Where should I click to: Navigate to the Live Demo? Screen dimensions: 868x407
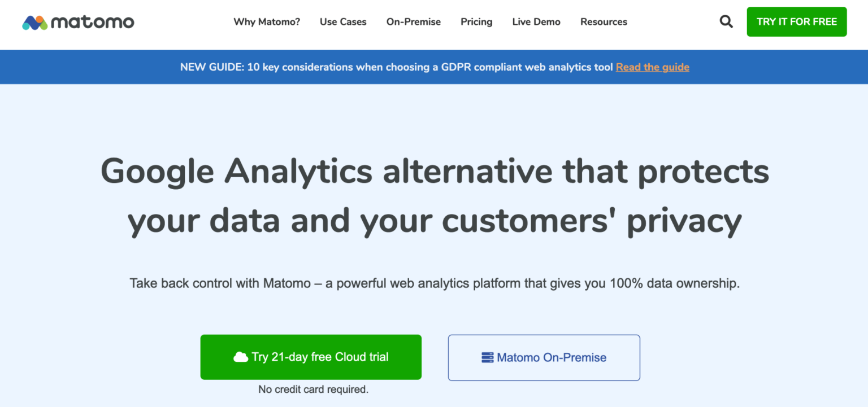[x=536, y=21]
